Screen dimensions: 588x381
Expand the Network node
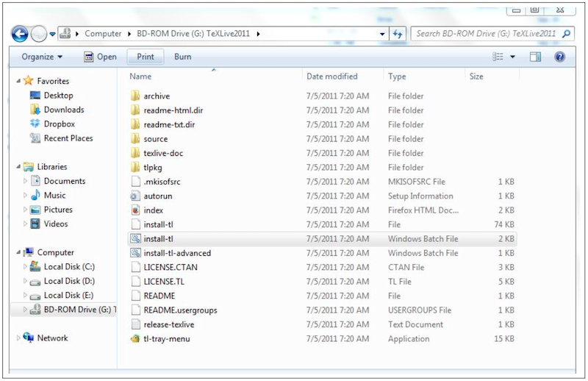click(x=18, y=338)
